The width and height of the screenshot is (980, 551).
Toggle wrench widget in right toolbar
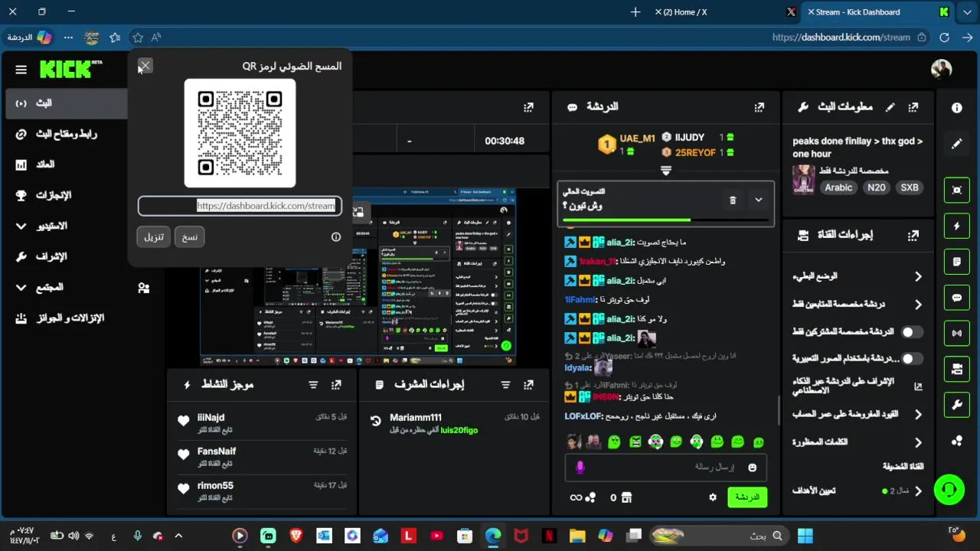[x=957, y=405]
